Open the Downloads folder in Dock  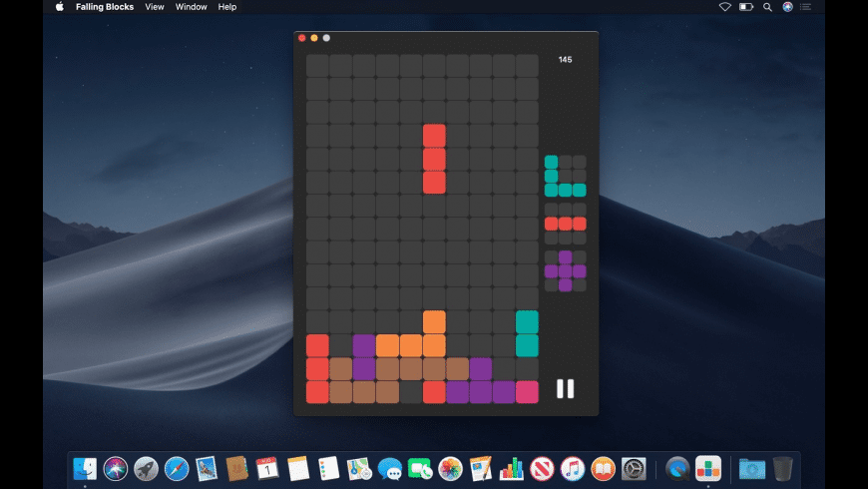point(752,469)
